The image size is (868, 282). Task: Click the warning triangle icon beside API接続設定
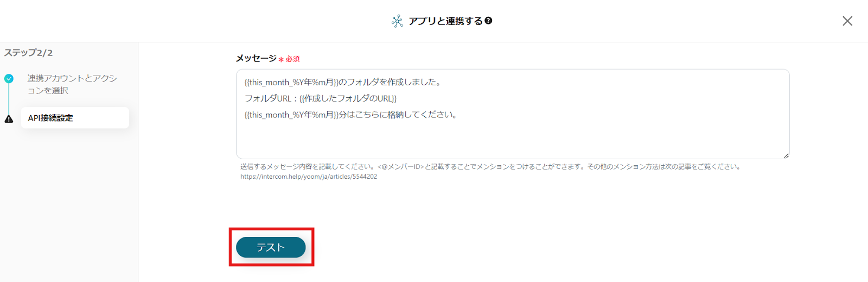9,119
